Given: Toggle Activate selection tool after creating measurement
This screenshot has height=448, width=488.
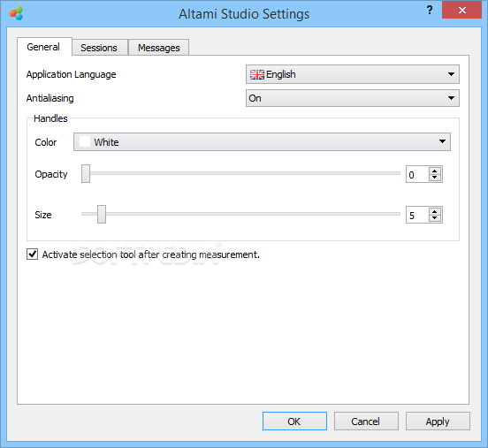Looking at the screenshot, I should (33, 254).
